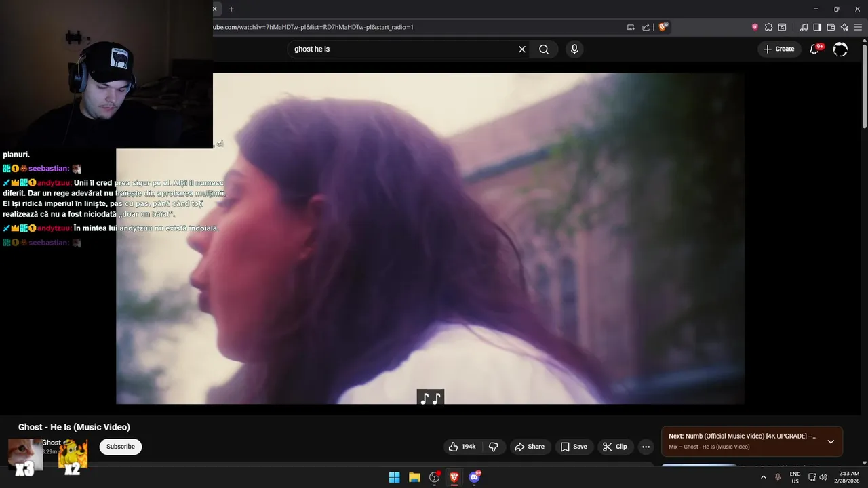This screenshot has height=488, width=868.
Task: Click the Ghost channel name
Action: [52, 443]
